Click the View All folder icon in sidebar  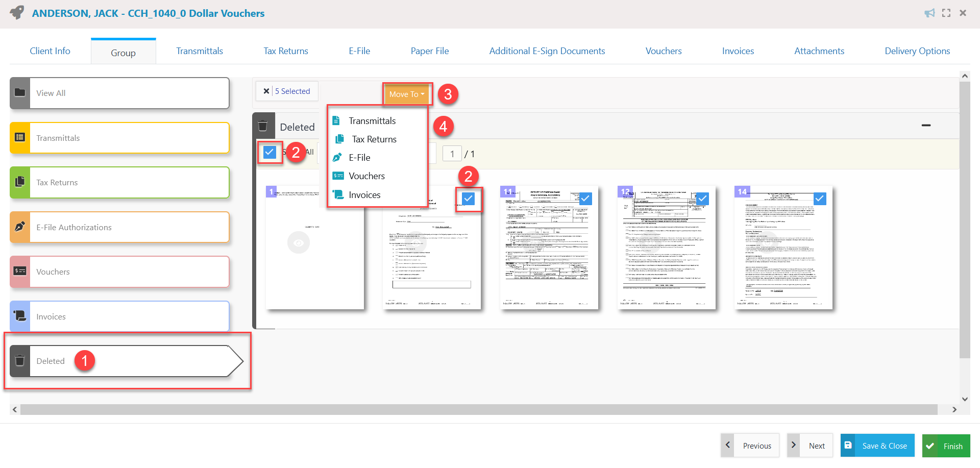tap(20, 93)
